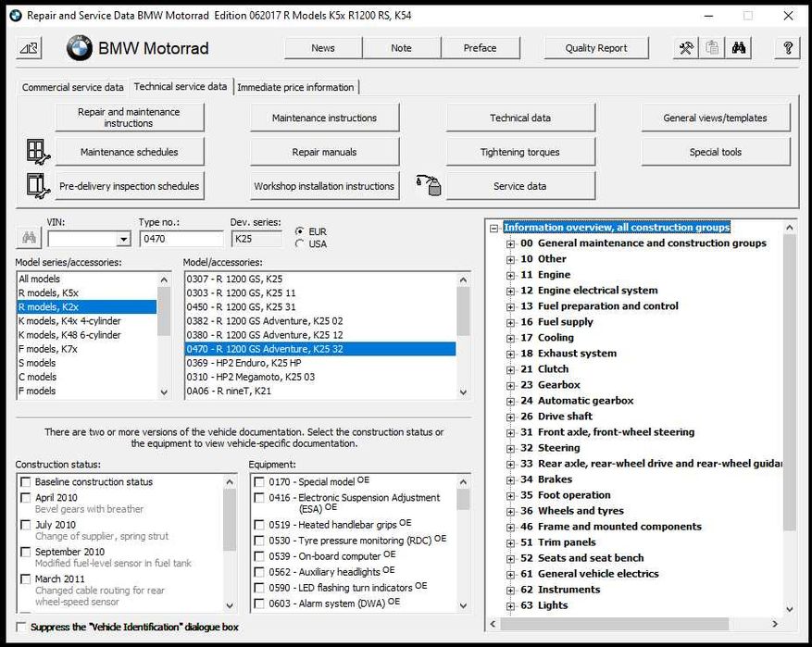The width and height of the screenshot is (812, 647).
Task: Expand 12 Engine electrical system node
Action: (510, 291)
